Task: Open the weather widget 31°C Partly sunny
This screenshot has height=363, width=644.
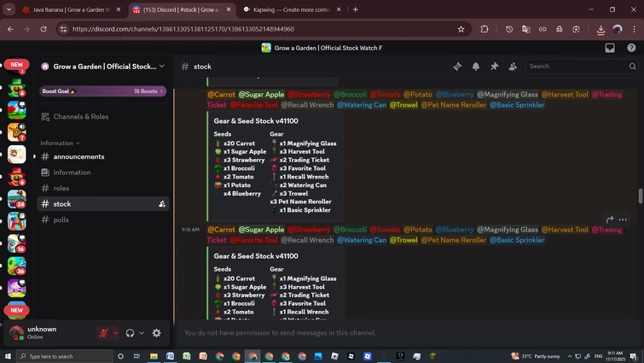Action: [534, 356]
